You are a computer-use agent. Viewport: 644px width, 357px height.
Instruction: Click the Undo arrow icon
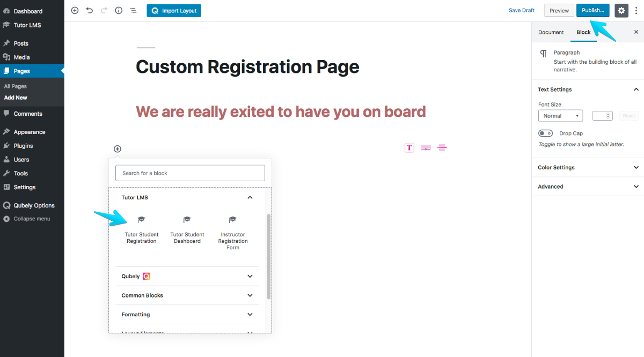(89, 10)
